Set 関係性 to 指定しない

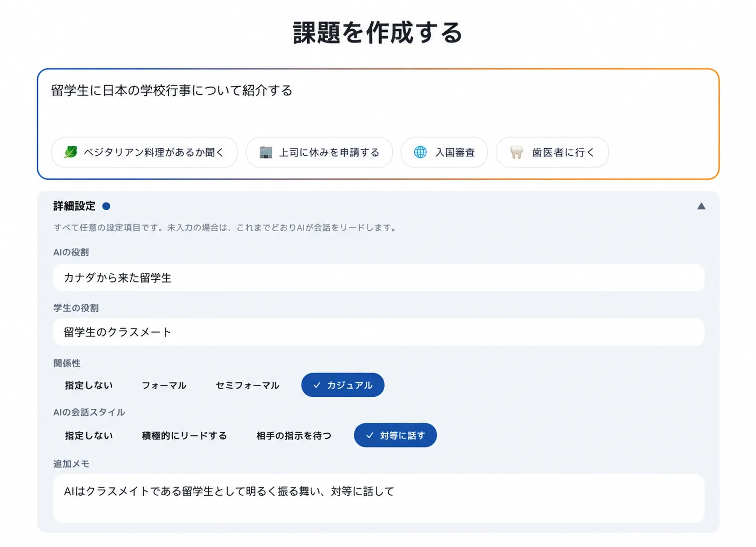(x=89, y=385)
